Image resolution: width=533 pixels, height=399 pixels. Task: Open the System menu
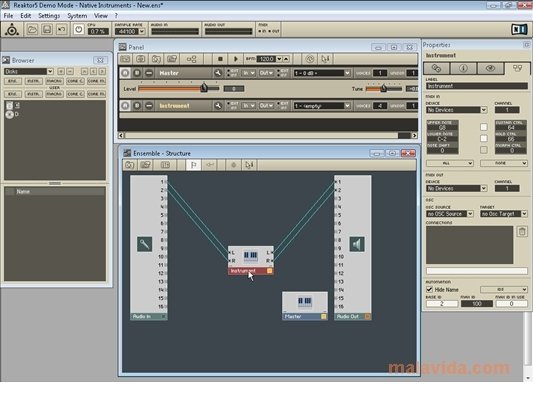(77, 16)
